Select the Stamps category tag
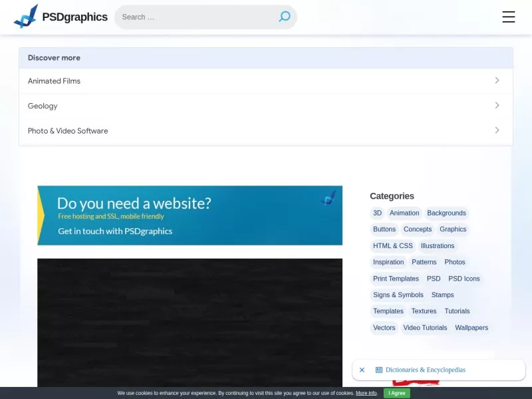The width and height of the screenshot is (532, 399). click(442, 295)
